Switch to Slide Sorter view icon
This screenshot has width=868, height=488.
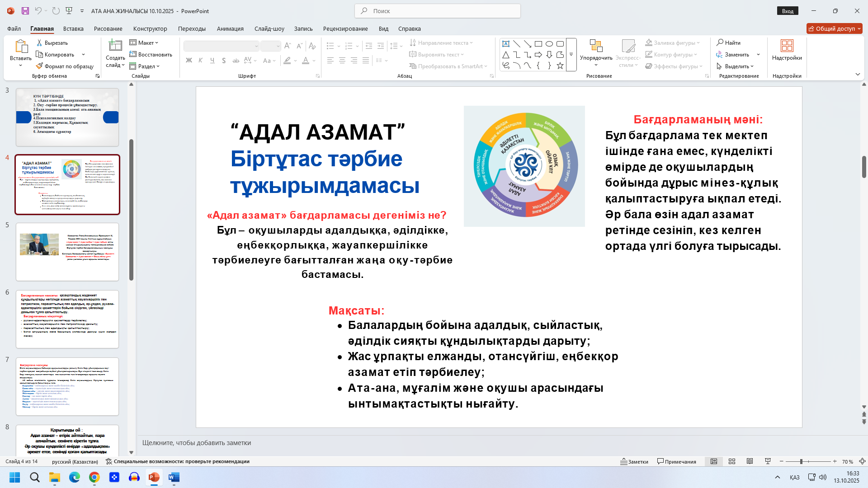point(732,461)
